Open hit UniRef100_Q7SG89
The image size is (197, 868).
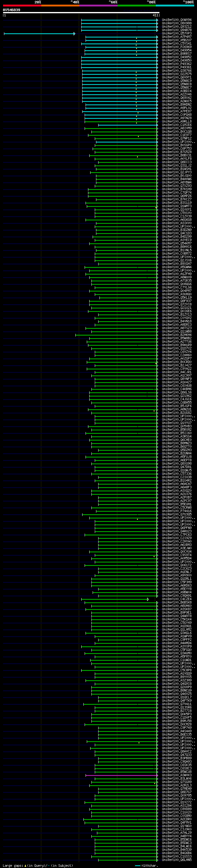click(177, 782)
